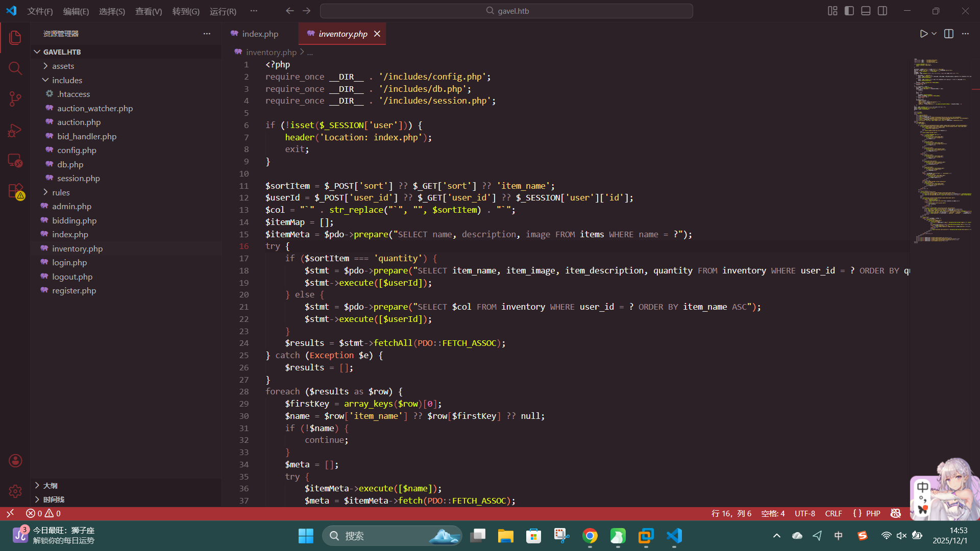Open Remote Explorer in activity bar
This screenshot has width=980, height=551.
15,161
